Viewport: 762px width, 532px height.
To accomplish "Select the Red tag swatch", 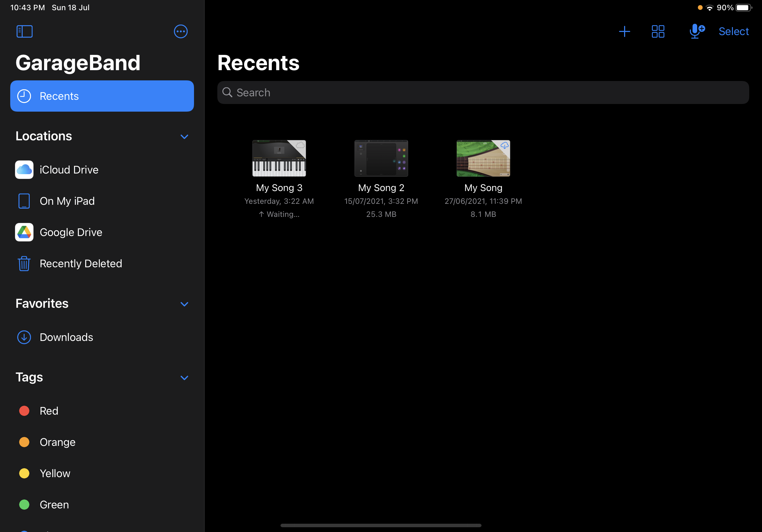I will click(24, 411).
